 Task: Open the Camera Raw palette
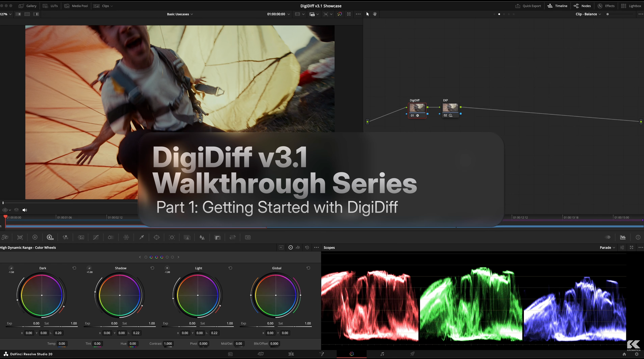[x=5, y=237]
